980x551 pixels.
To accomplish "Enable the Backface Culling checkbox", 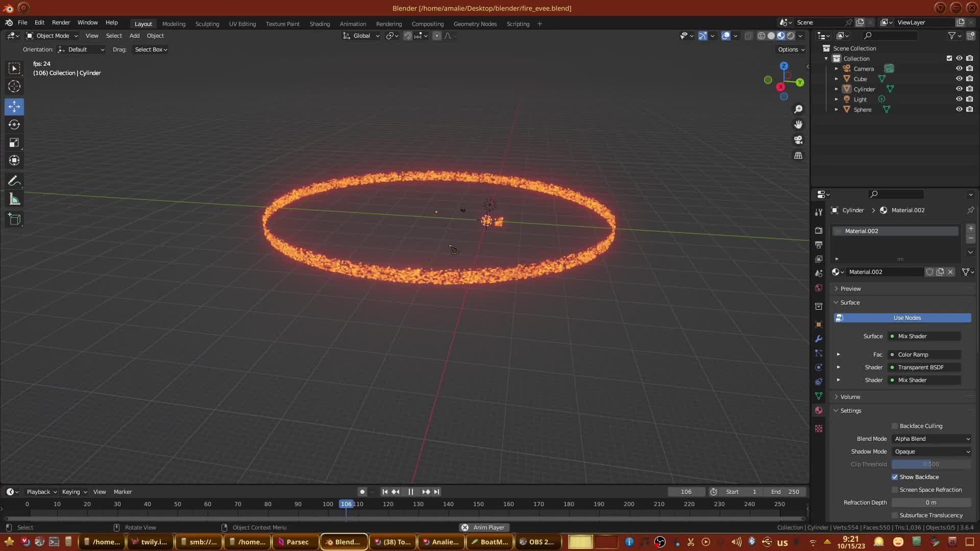I will 895,426.
